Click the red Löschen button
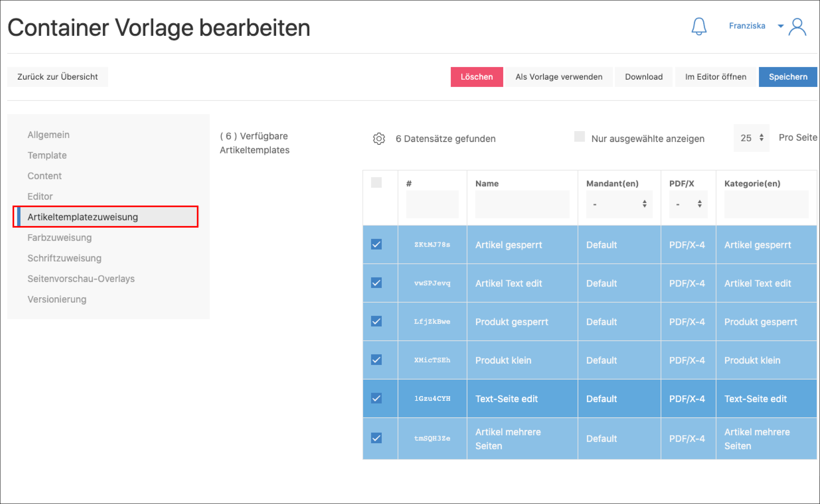Screen dimensions: 820x504 [477, 77]
